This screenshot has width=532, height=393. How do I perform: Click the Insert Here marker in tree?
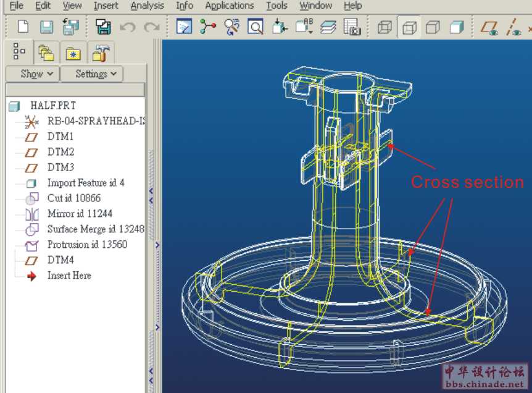69,275
